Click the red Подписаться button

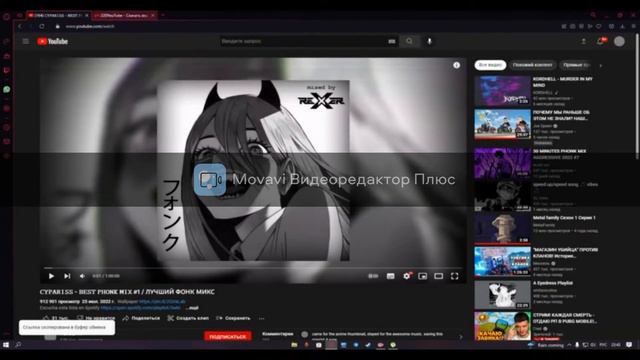[227, 337]
